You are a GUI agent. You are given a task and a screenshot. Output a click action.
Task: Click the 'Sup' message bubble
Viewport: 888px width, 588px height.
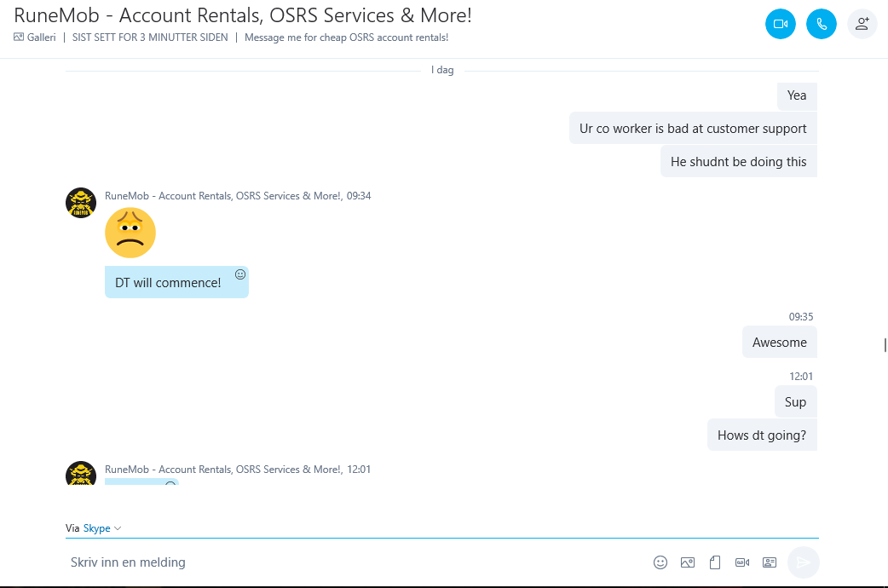(796, 401)
